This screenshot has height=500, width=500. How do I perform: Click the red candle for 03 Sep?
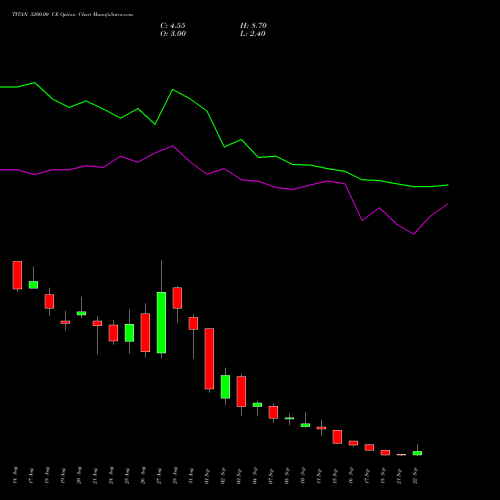tap(241, 391)
